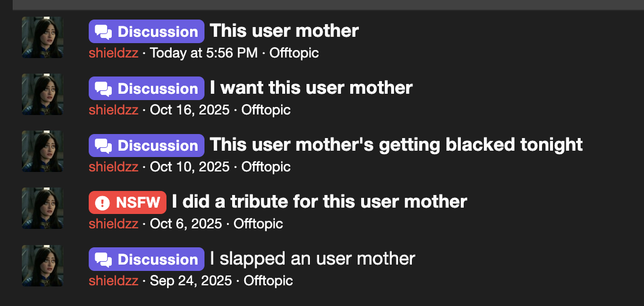Click the NSFW exclamation badge icon
The height and width of the screenshot is (306, 644).
(102, 202)
